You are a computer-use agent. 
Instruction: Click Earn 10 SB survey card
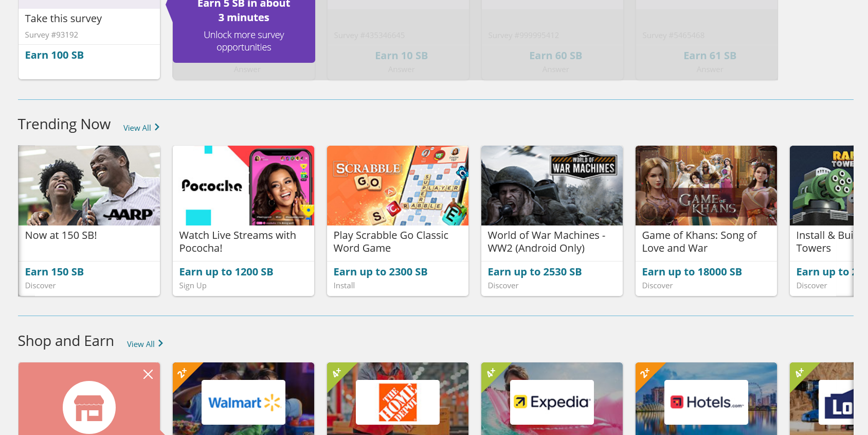pos(401,56)
